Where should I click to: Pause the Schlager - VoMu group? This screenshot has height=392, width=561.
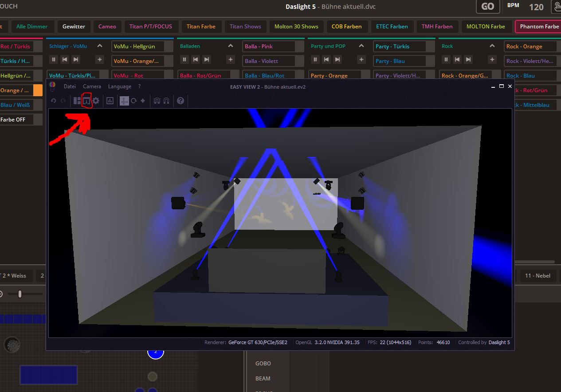coord(53,59)
